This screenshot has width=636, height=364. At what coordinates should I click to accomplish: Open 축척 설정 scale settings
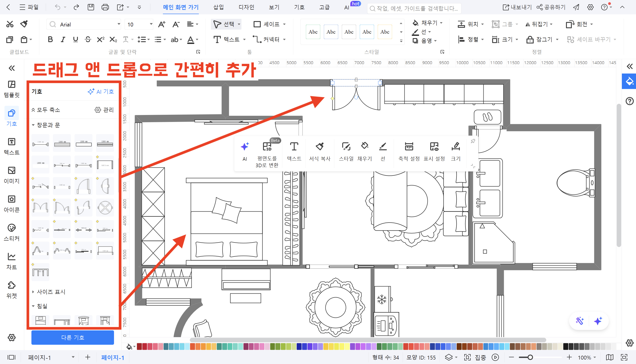point(408,151)
